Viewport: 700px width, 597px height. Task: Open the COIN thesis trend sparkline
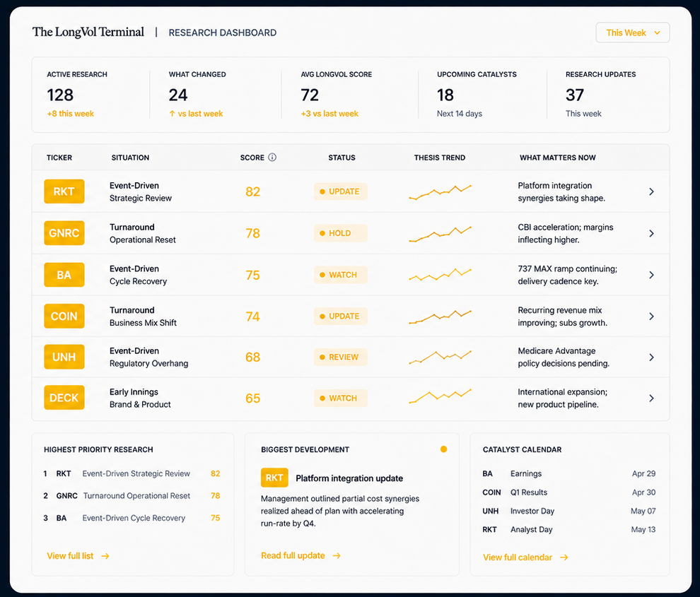pyautogui.click(x=441, y=317)
